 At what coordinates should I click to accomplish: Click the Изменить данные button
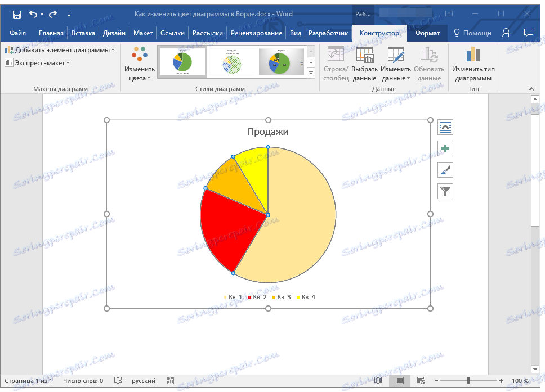396,64
